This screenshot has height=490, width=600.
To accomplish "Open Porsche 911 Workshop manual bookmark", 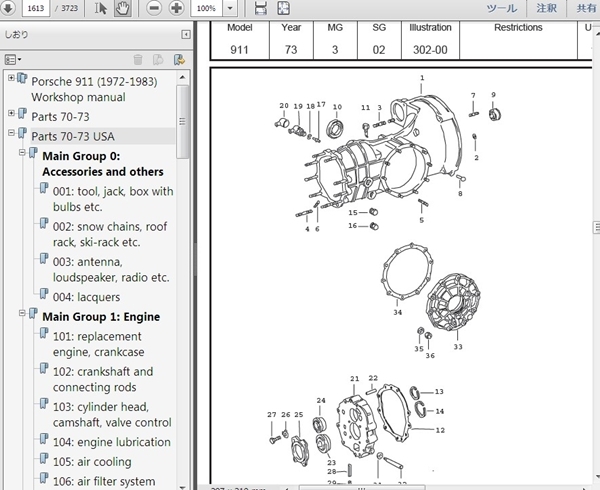I will point(94,89).
